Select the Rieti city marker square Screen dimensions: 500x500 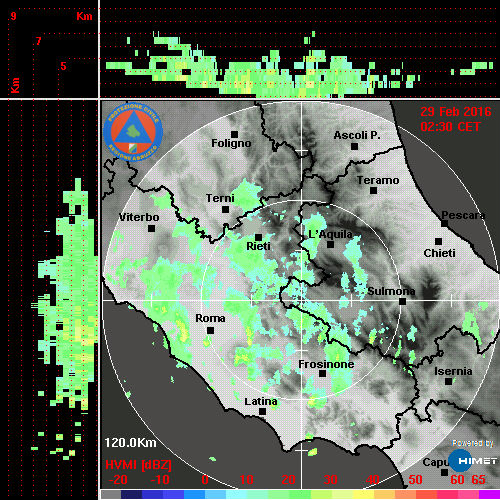coord(258,237)
